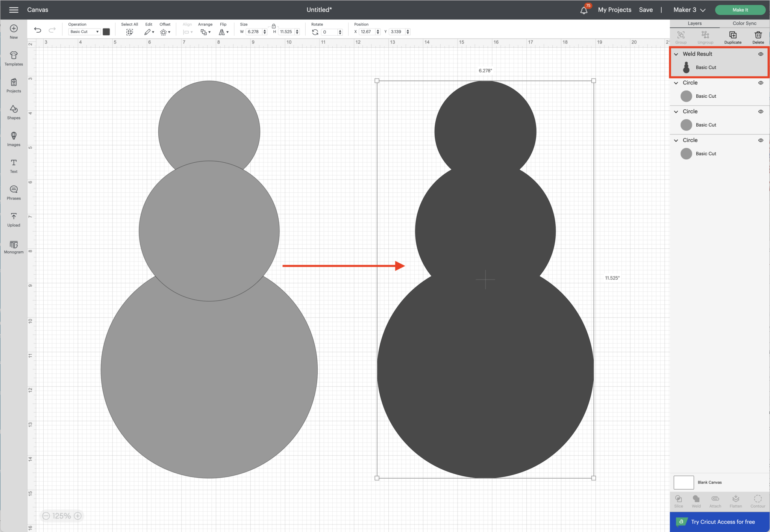Select the Weld tool
Viewport: 770px width, 532px height.
696,501
